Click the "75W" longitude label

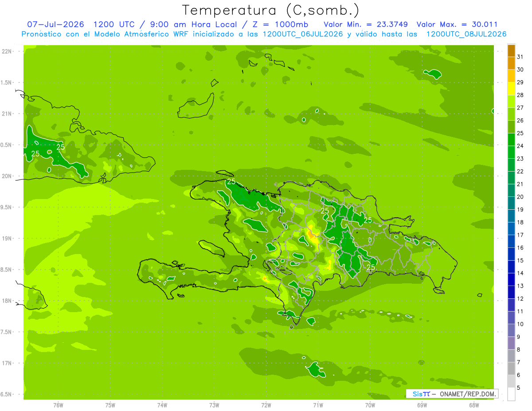[110, 405]
